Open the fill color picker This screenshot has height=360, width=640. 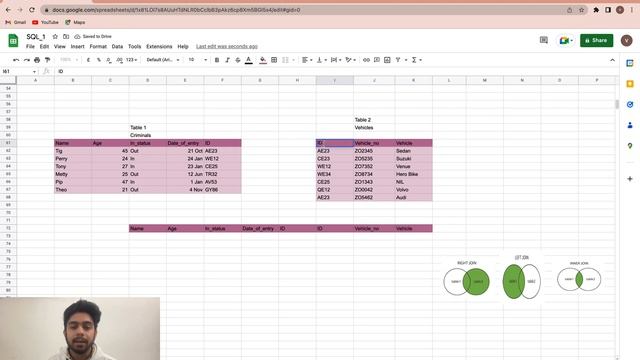coord(263,60)
